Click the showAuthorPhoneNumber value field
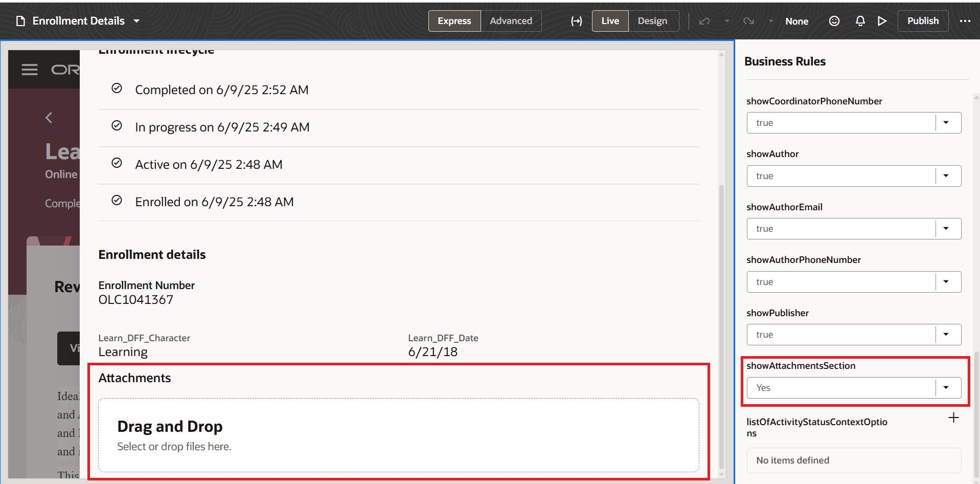Screen dimensions: 980x484 point(841,282)
